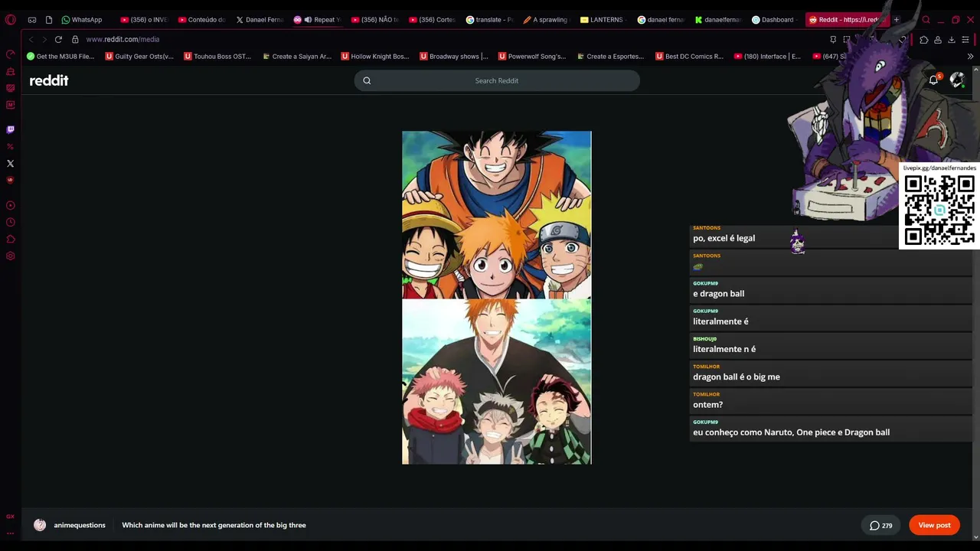The height and width of the screenshot is (551, 980).
Task: Open Create a Esportes bookmark
Action: point(610,56)
